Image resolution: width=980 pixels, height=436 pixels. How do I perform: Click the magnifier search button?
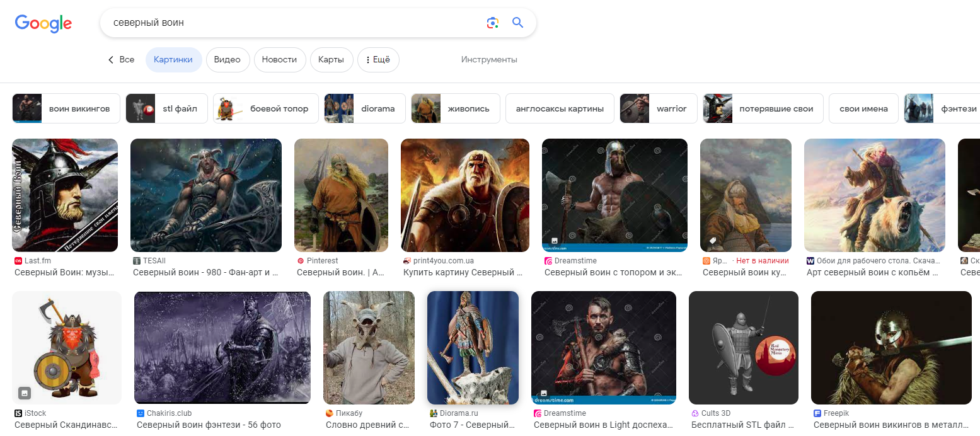tap(517, 23)
